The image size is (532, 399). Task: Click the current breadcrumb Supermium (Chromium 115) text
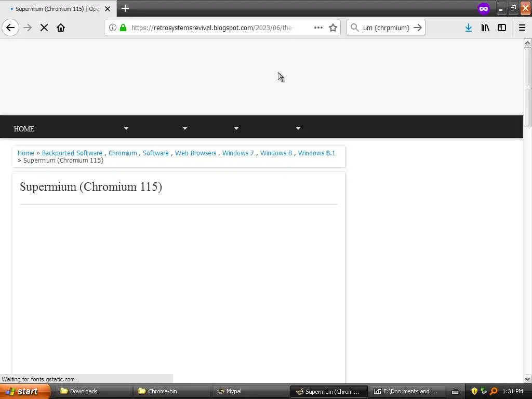(63, 161)
